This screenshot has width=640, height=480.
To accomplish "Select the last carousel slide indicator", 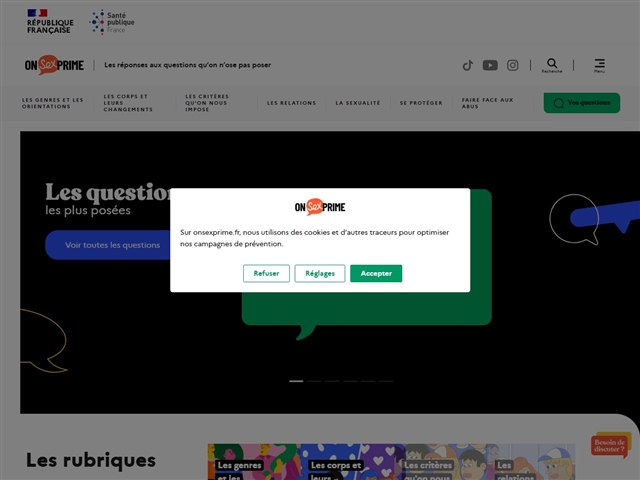I will (x=386, y=381).
